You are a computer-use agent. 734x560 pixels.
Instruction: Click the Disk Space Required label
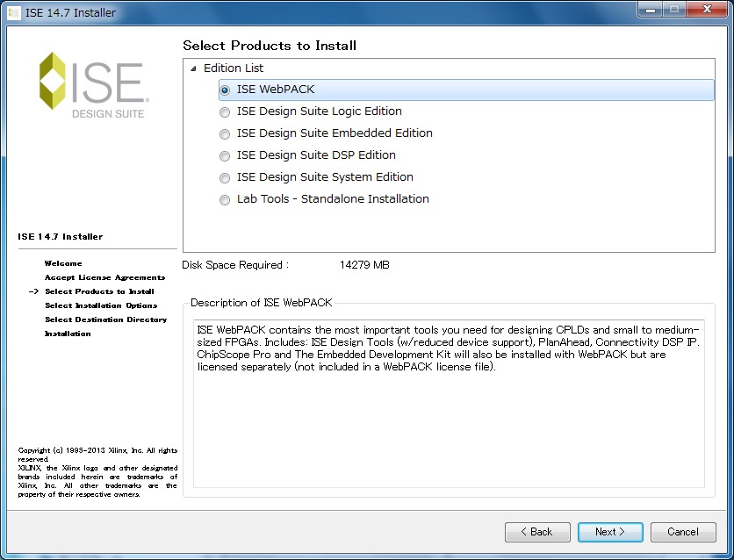click(235, 265)
